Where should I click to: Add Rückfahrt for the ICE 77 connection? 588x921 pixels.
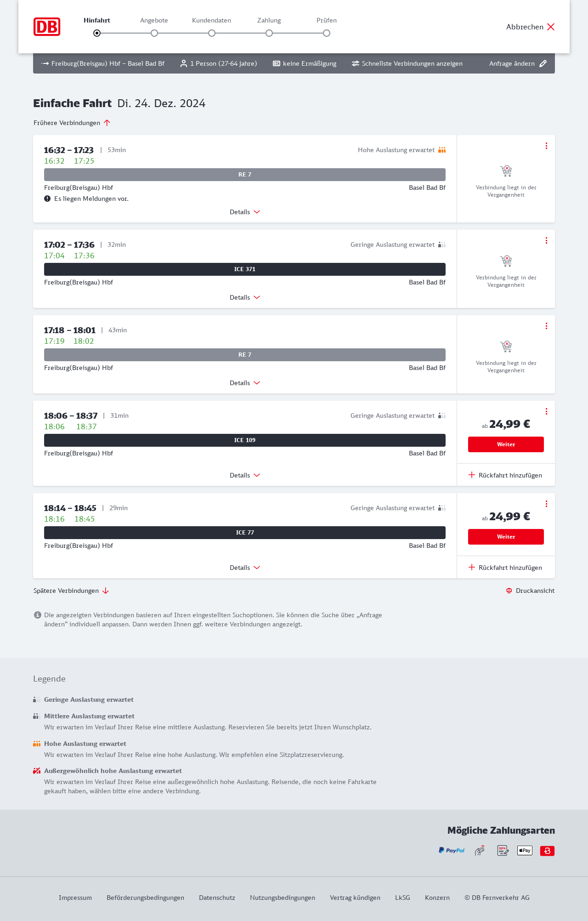(x=505, y=568)
